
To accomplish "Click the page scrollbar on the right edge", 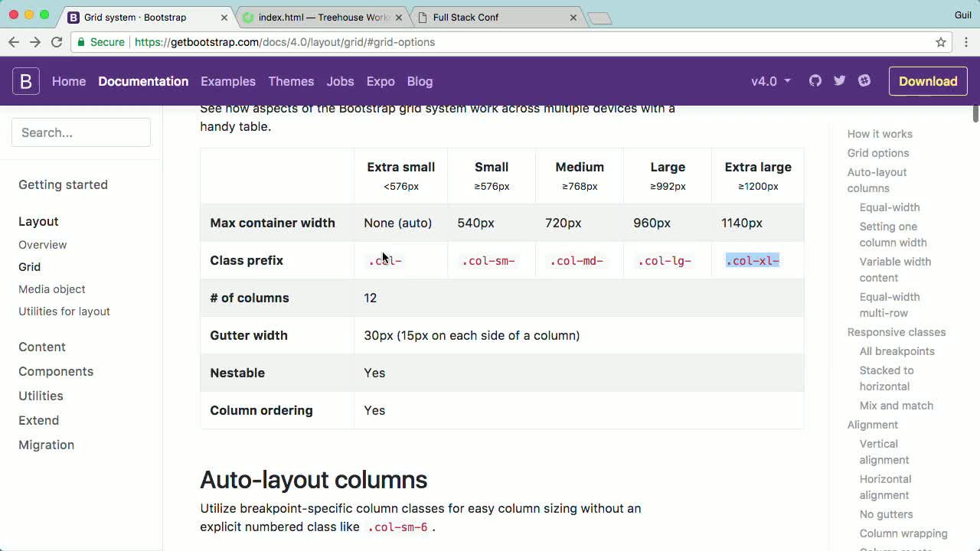I will coord(975,115).
